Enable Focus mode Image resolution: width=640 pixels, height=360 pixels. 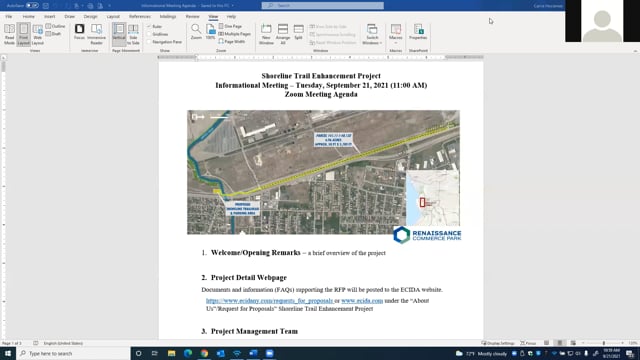pos(80,32)
